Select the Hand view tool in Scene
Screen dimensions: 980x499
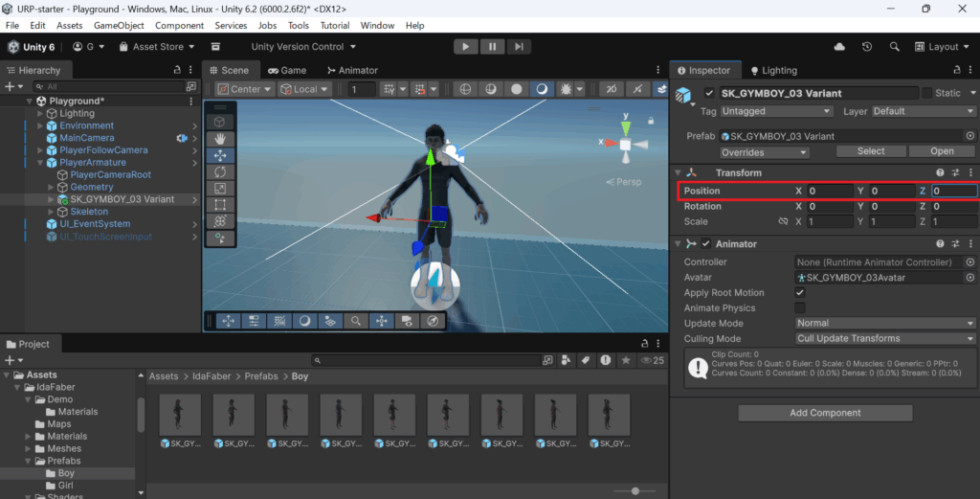click(x=220, y=139)
